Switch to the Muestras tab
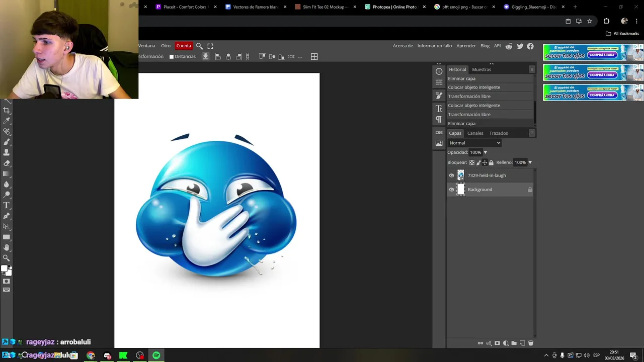The image size is (644, 362). click(x=481, y=69)
